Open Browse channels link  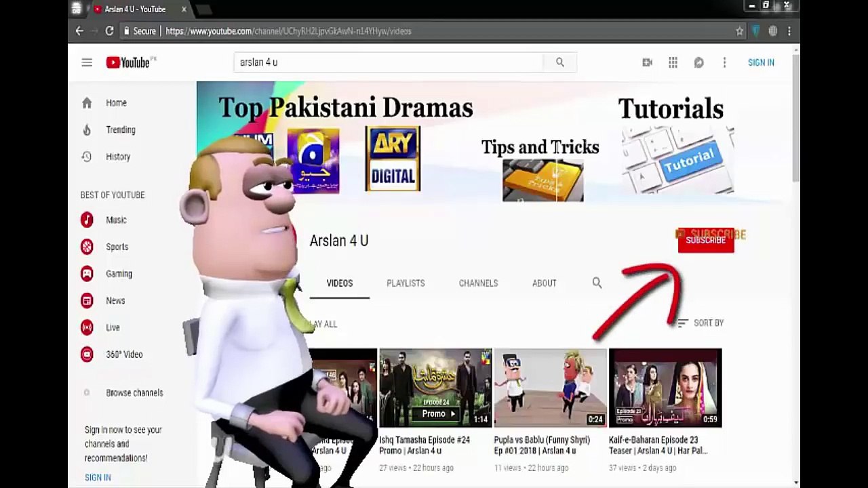coord(134,393)
